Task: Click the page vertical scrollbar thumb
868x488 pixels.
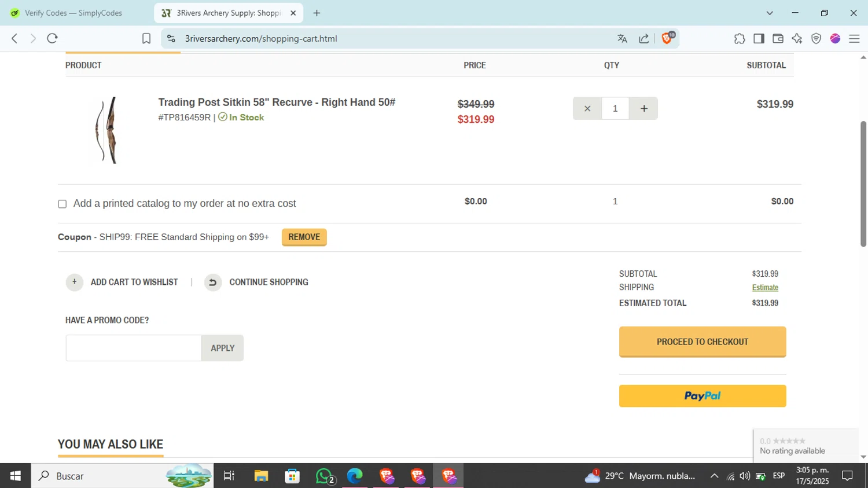Action: coord(863,184)
